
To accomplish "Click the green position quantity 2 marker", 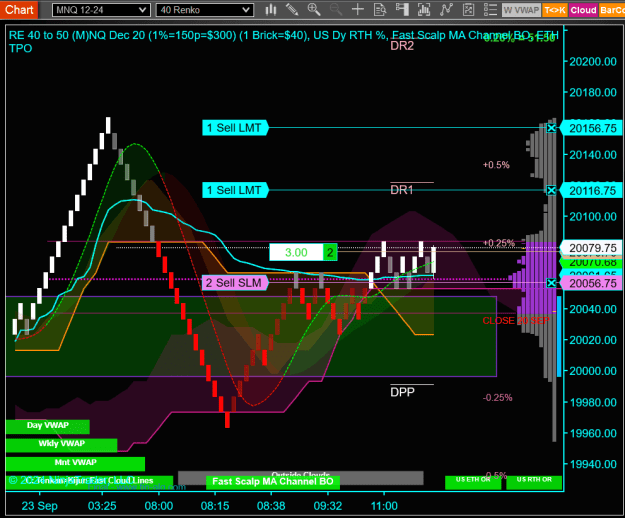I will 330,252.
